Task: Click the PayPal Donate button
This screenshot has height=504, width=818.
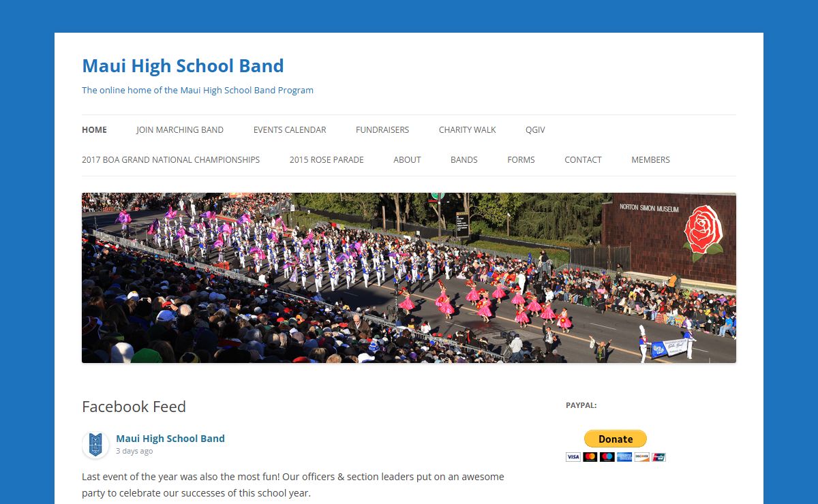Action: (616, 439)
